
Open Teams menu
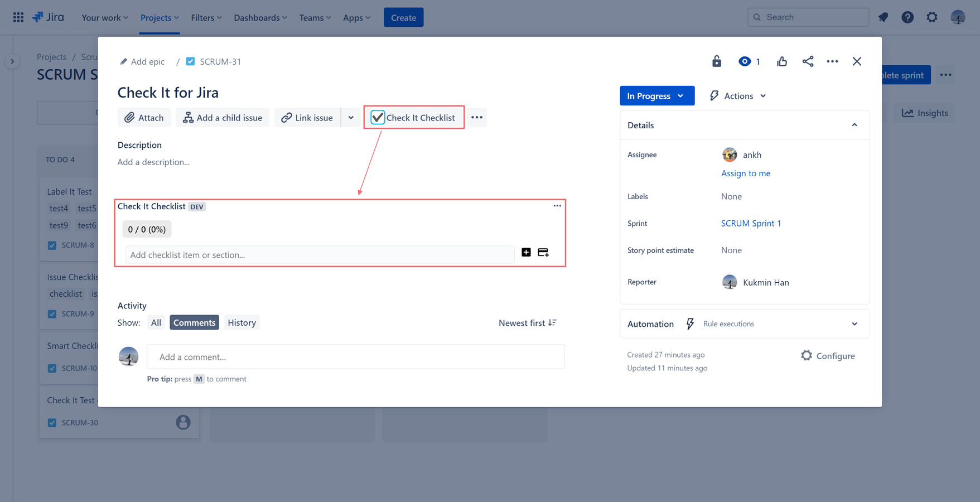pos(315,17)
